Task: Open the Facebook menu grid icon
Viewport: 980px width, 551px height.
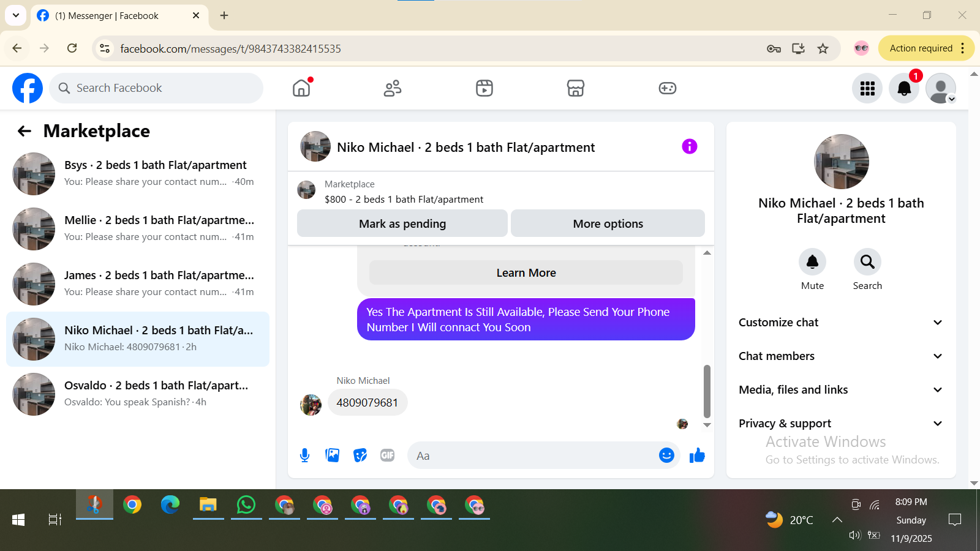Action: (x=867, y=88)
